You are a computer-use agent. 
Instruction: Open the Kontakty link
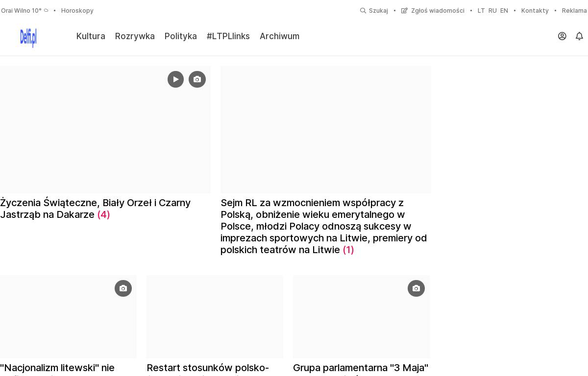point(535,11)
